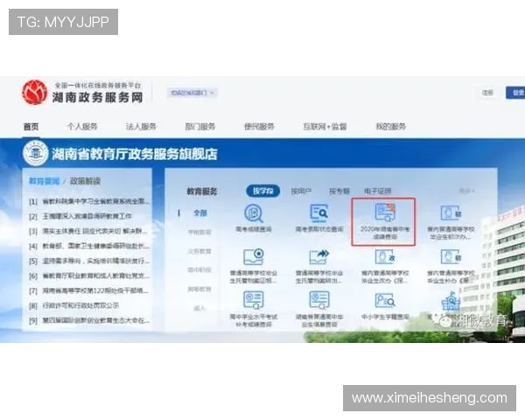The width and height of the screenshot is (525, 420).
Task: Switch to the 按专题 tab
Action: click(339, 191)
